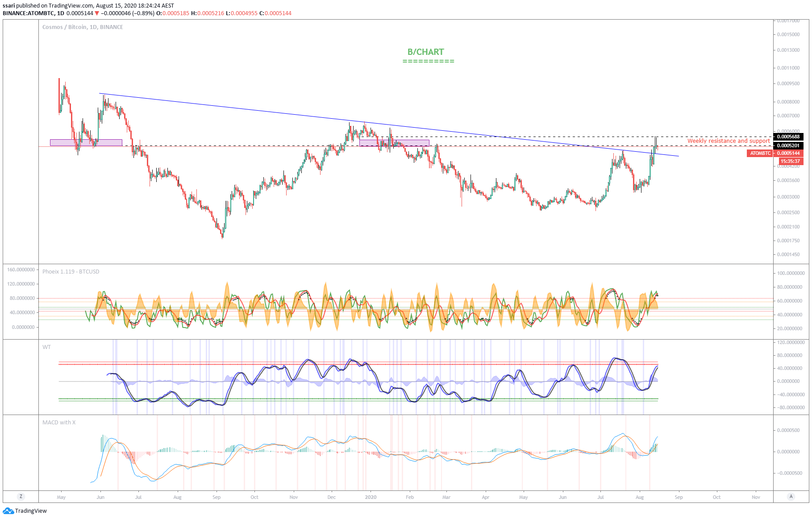Click the Mar label on time axis
This screenshot has height=519, width=812.
point(446,497)
